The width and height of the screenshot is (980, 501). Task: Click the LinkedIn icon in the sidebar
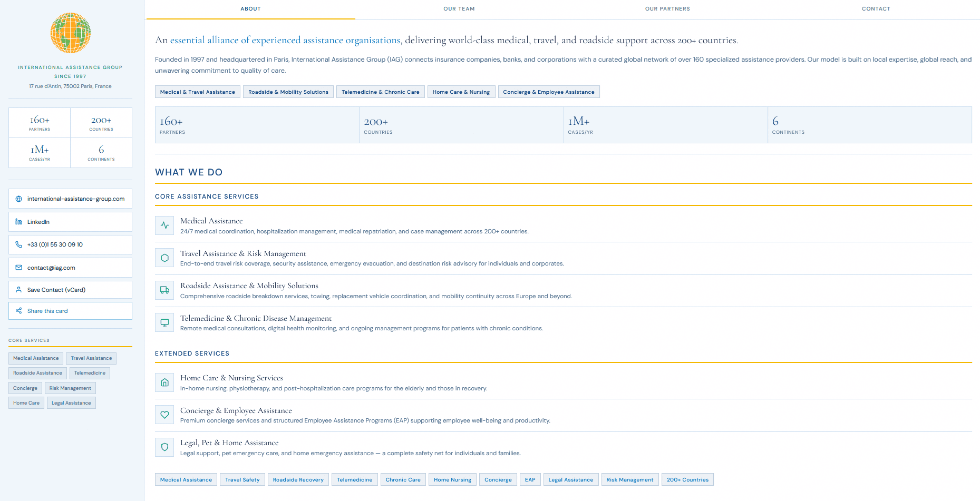pyautogui.click(x=18, y=222)
